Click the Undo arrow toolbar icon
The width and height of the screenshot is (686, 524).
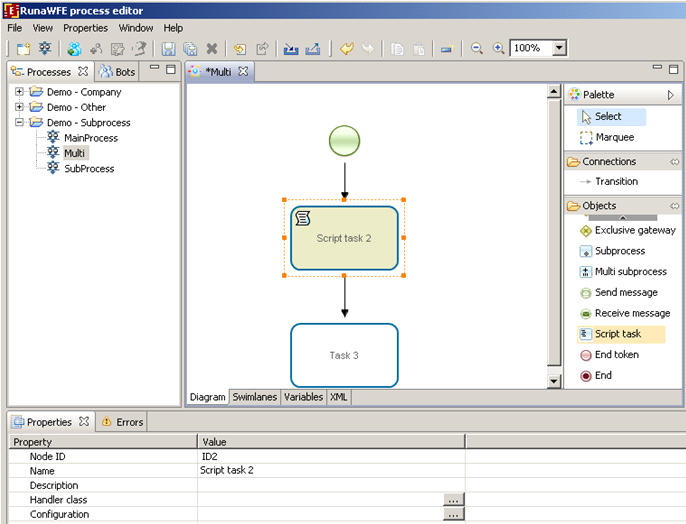coord(346,48)
